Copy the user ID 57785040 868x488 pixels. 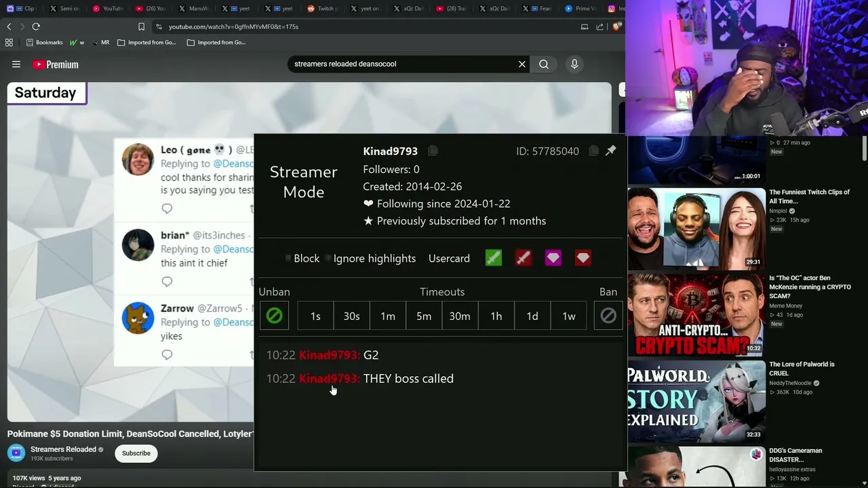pyautogui.click(x=593, y=150)
